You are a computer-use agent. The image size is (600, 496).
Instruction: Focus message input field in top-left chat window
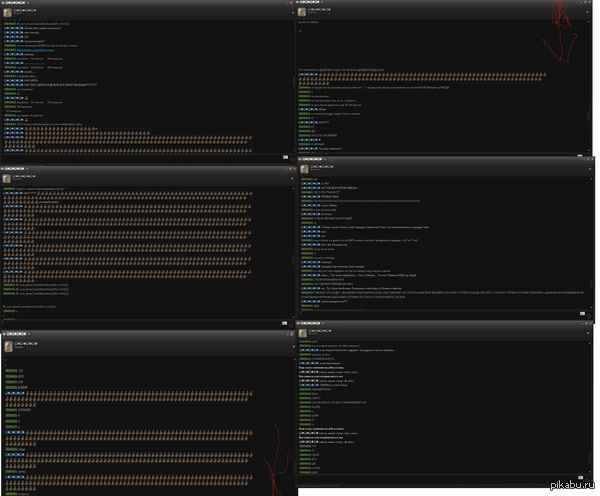142,158
